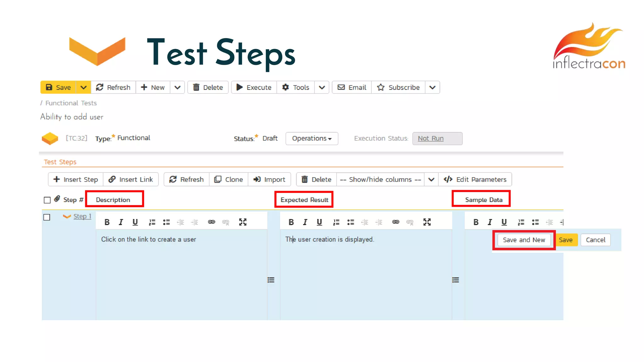Select the Test Steps tab
This screenshot has width=644, height=362.
pyautogui.click(x=60, y=162)
